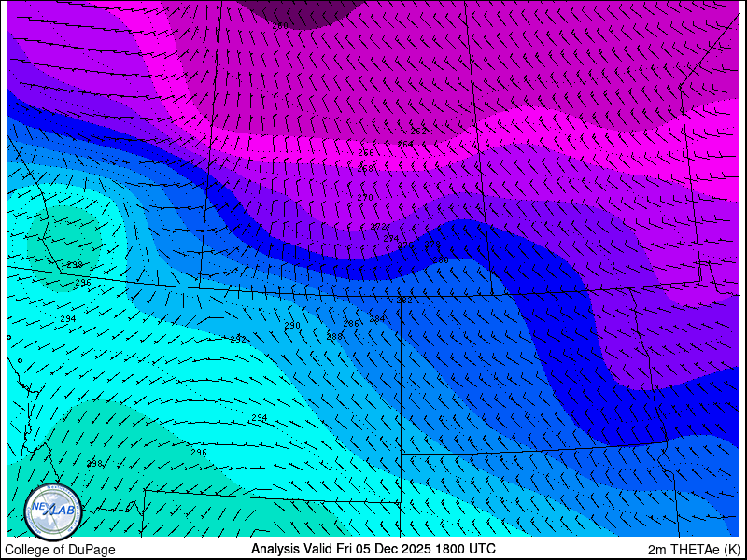Click the College of DuPage label
This screenshot has height=560, width=747.
coord(60,550)
